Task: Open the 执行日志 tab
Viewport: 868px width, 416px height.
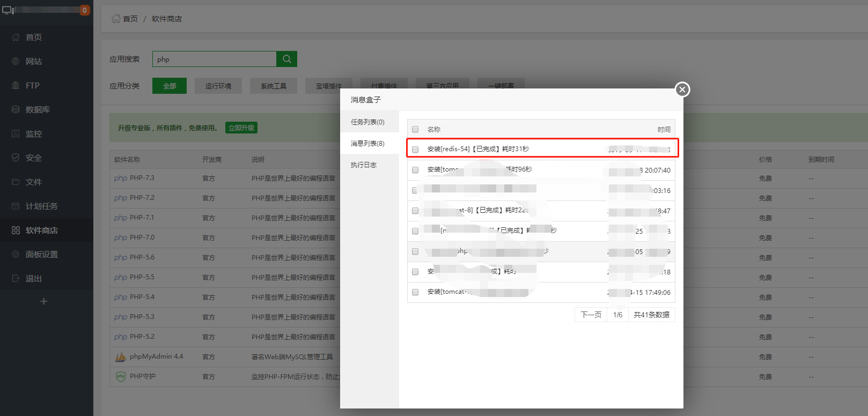Action: click(x=370, y=165)
